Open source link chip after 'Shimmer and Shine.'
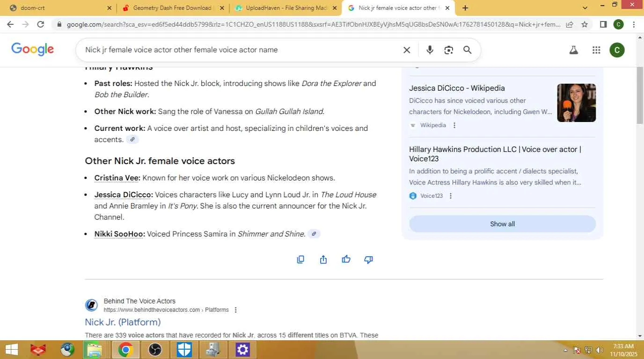The image size is (644, 359). tap(314, 234)
